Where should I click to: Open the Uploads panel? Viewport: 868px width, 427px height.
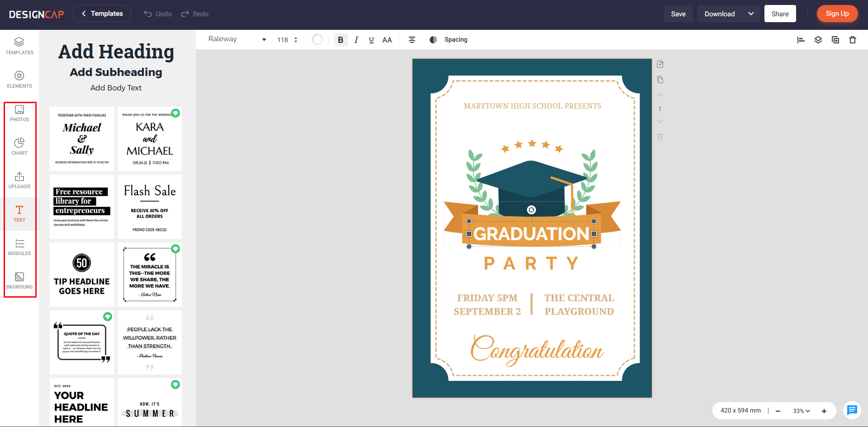19,180
